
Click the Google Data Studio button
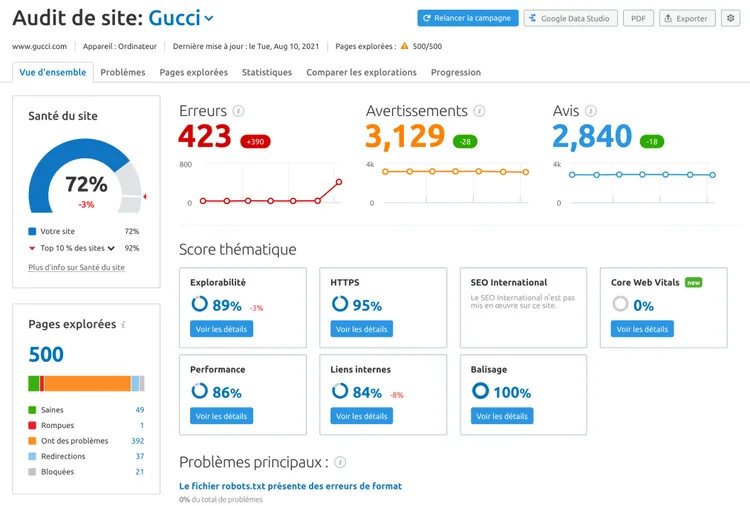pyautogui.click(x=571, y=18)
